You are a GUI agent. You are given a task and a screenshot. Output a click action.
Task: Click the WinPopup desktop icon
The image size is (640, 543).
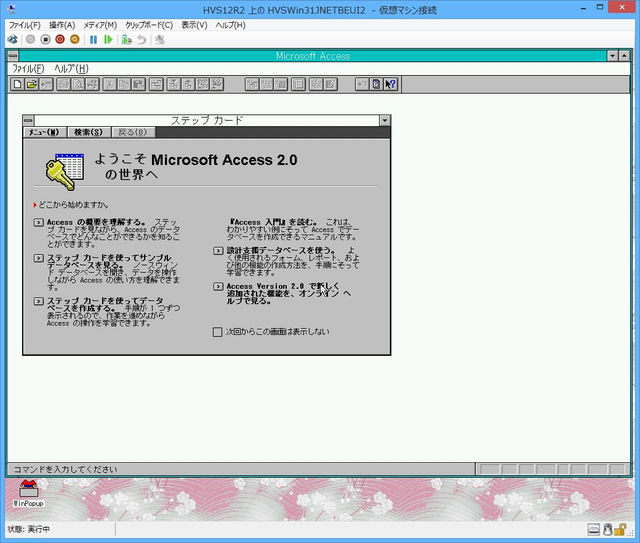(28, 493)
